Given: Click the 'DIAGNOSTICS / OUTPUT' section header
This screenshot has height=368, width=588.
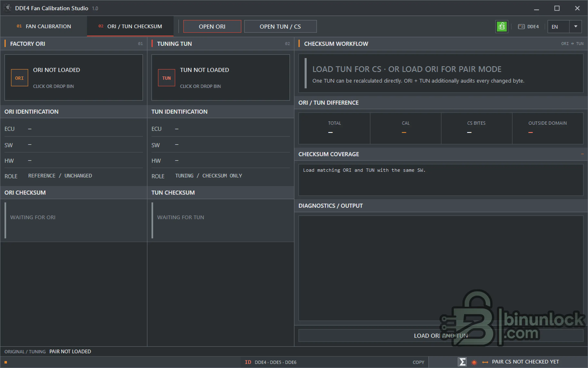Looking at the screenshot, I should coord(441,206).
